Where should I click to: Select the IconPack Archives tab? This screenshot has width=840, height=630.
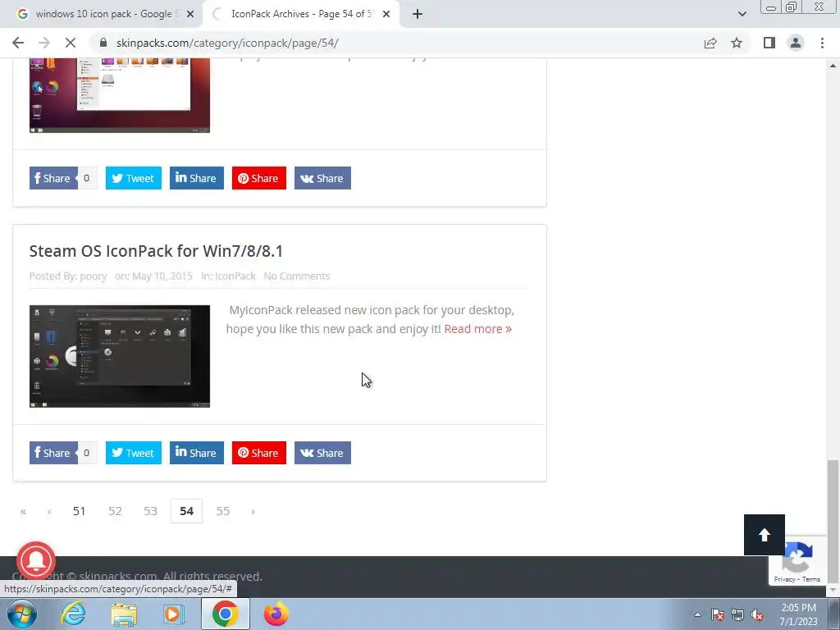coord(303,14)
